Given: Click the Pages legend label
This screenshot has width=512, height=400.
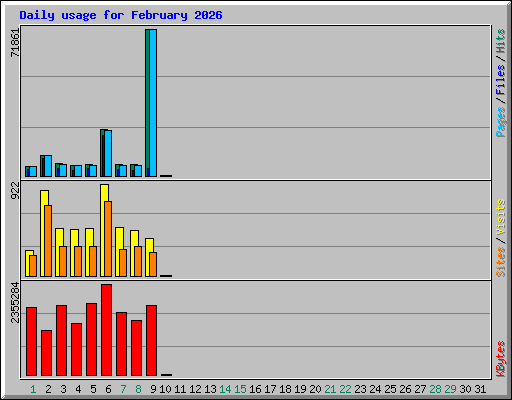Looking at the screenshot, I should click(x=500, y=122).
